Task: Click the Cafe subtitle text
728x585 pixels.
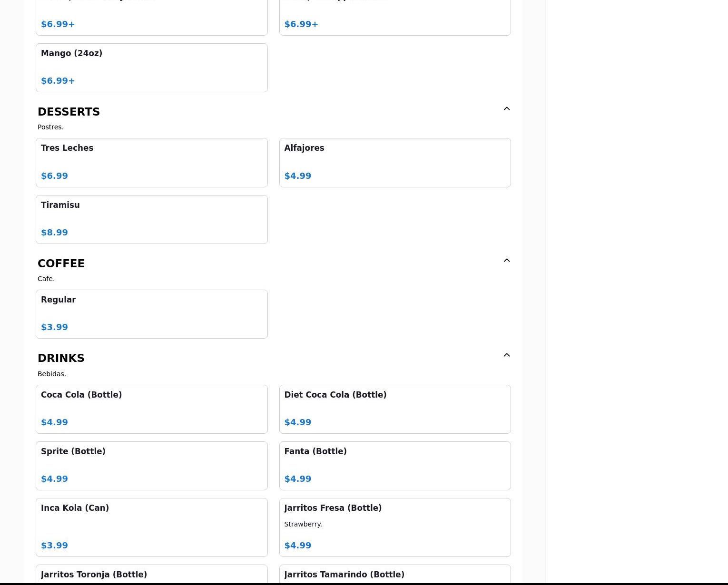Action: click(46, 279)
